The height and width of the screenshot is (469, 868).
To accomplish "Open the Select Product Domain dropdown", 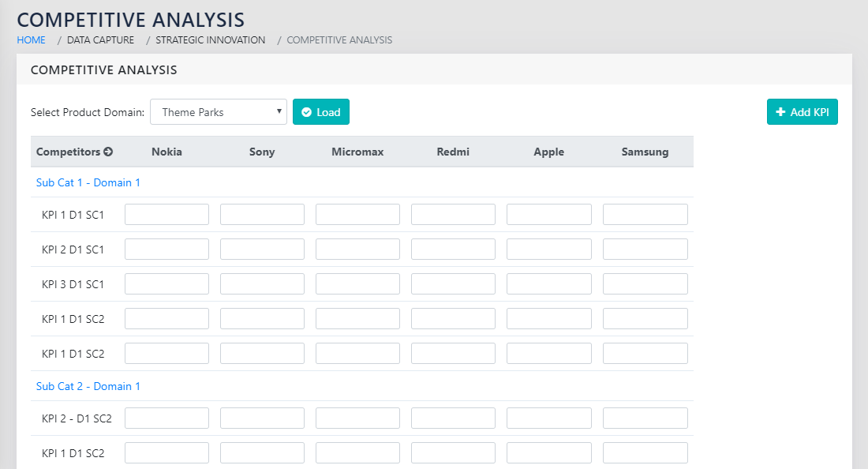I will point(219,112).
